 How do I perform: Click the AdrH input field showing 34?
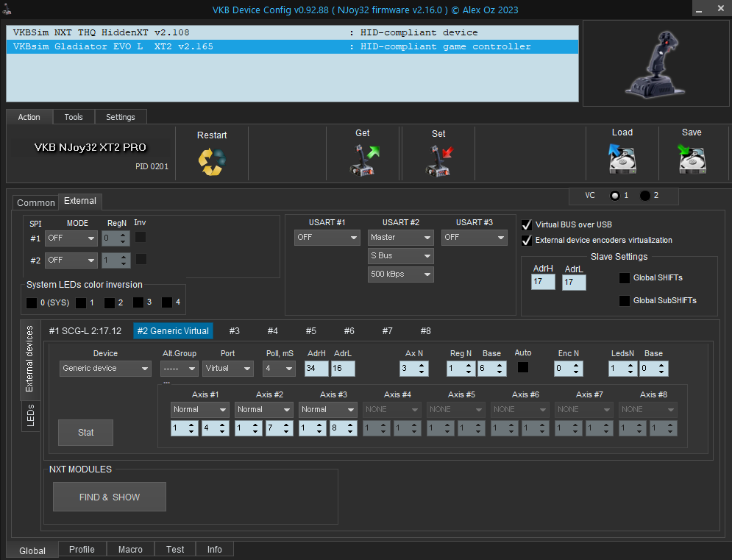[x=316, y=368]
